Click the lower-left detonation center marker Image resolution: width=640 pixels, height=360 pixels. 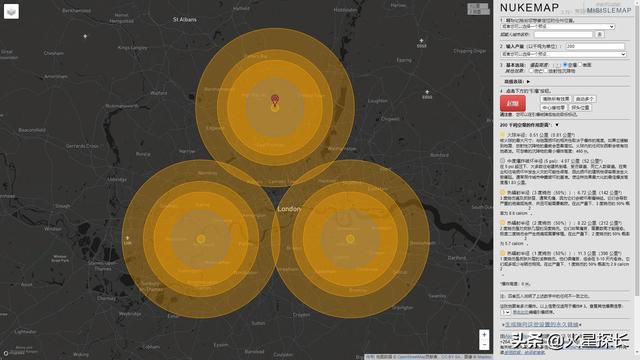[x=200, y=239]
